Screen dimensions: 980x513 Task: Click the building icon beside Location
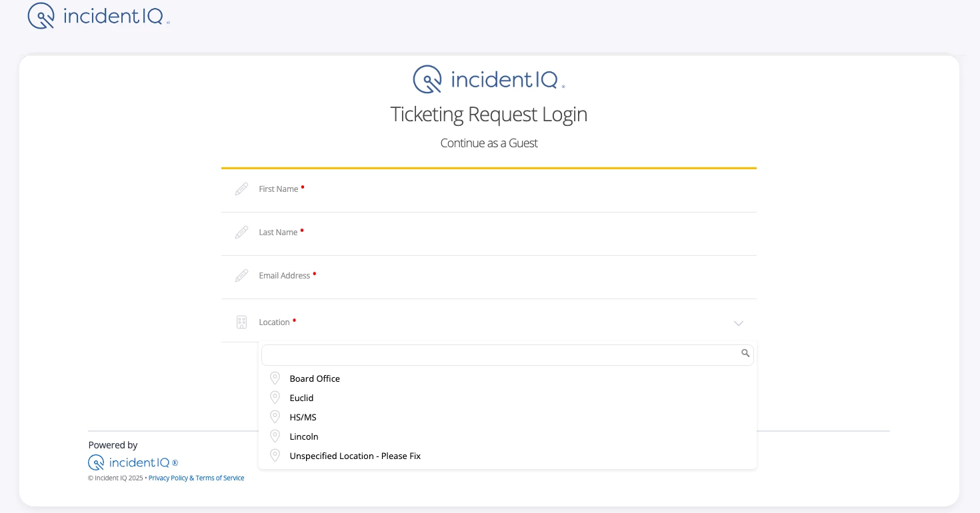pos(241,322)
